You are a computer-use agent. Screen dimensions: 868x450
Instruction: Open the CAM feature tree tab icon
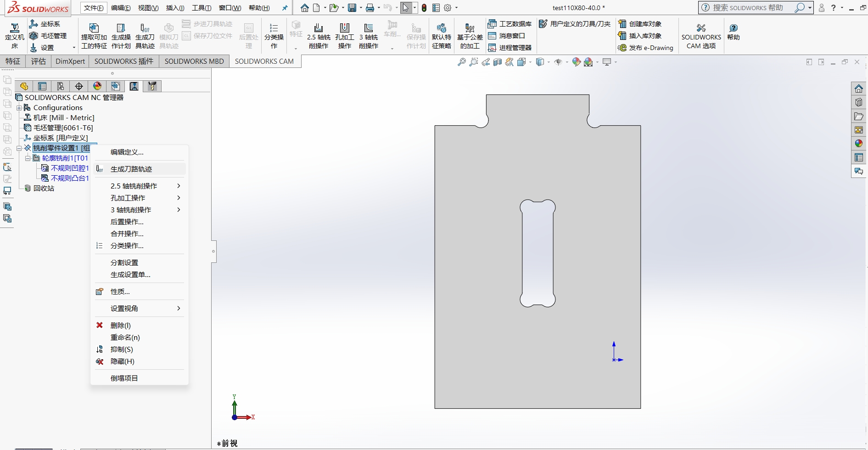[x=116, y=86]
